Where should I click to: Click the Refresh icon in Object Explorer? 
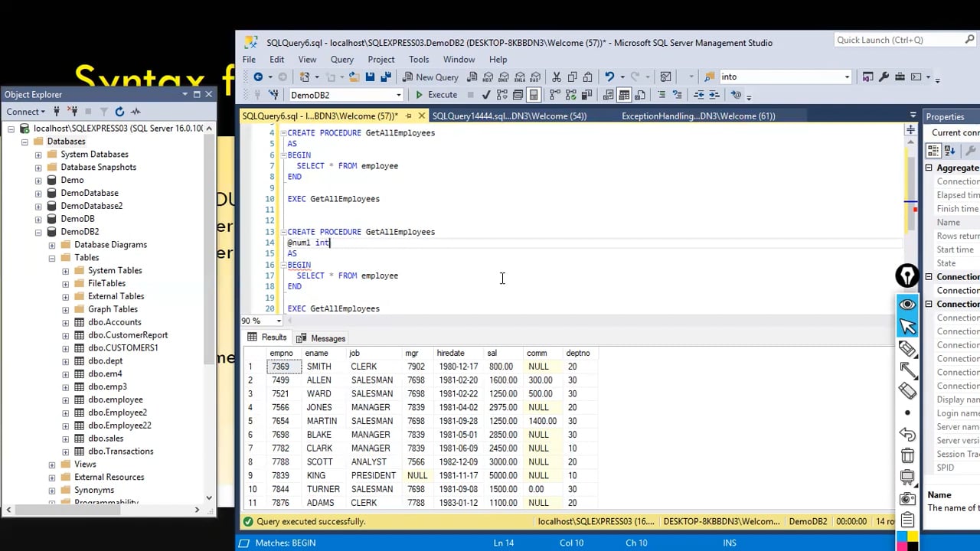(x=119, y=112)
